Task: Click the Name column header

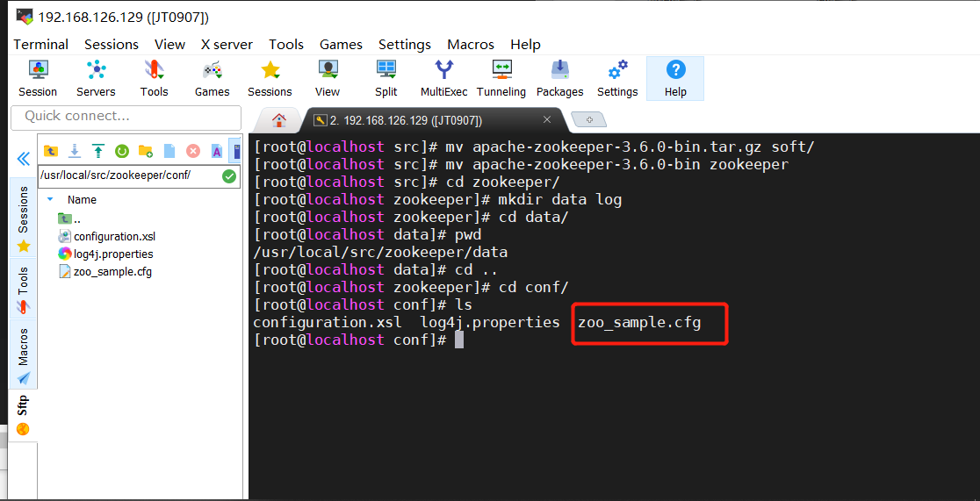Action: point(82,200)
